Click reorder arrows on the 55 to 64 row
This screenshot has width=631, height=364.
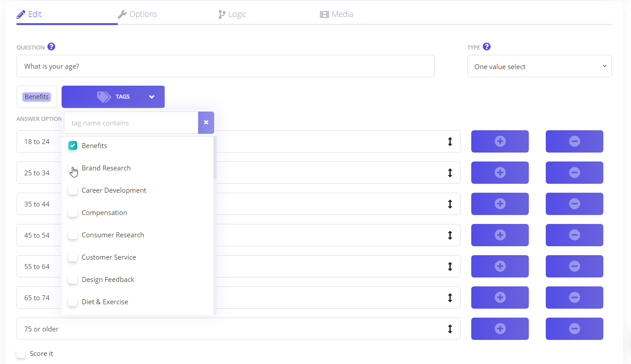click(x=450, y=266)
